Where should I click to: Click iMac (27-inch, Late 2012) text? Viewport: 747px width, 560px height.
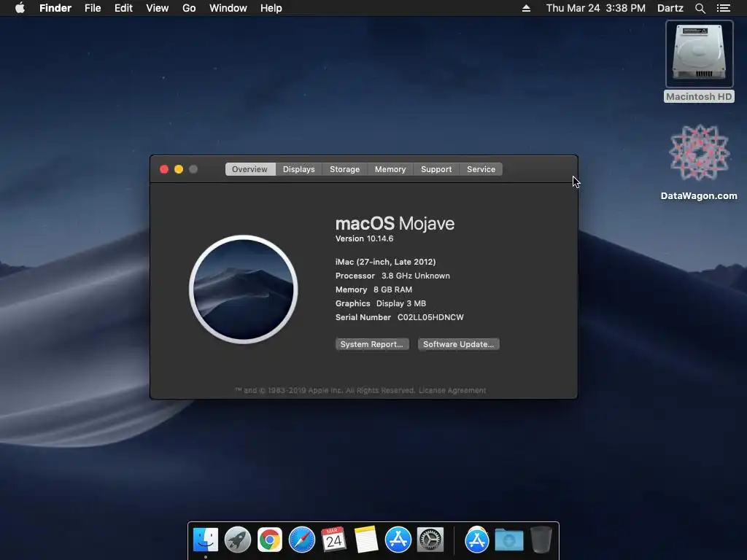coord(385,262)
